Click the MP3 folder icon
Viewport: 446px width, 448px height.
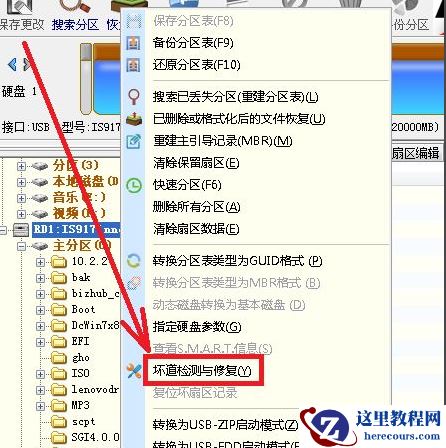click(x=59, y=406)
